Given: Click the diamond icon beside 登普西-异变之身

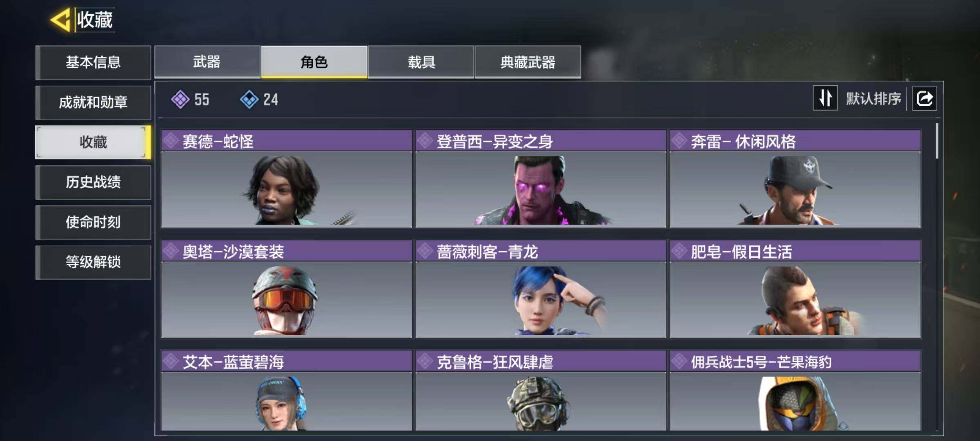Looking at the screenshot, I should pos(425,141).
